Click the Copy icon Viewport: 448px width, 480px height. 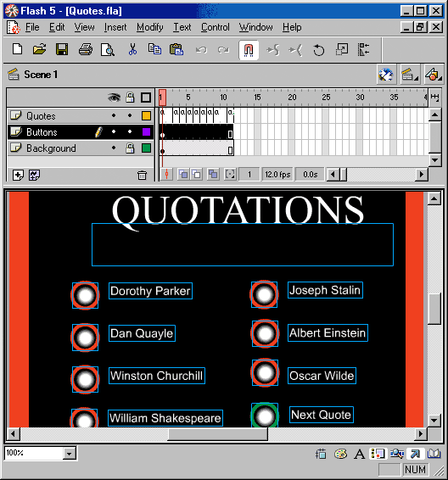click(x=154, y=49)
